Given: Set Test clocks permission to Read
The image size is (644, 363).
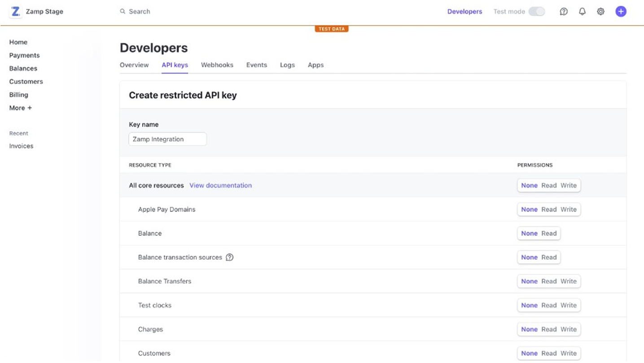Looking at the screenshot, I should coord(549,305).
